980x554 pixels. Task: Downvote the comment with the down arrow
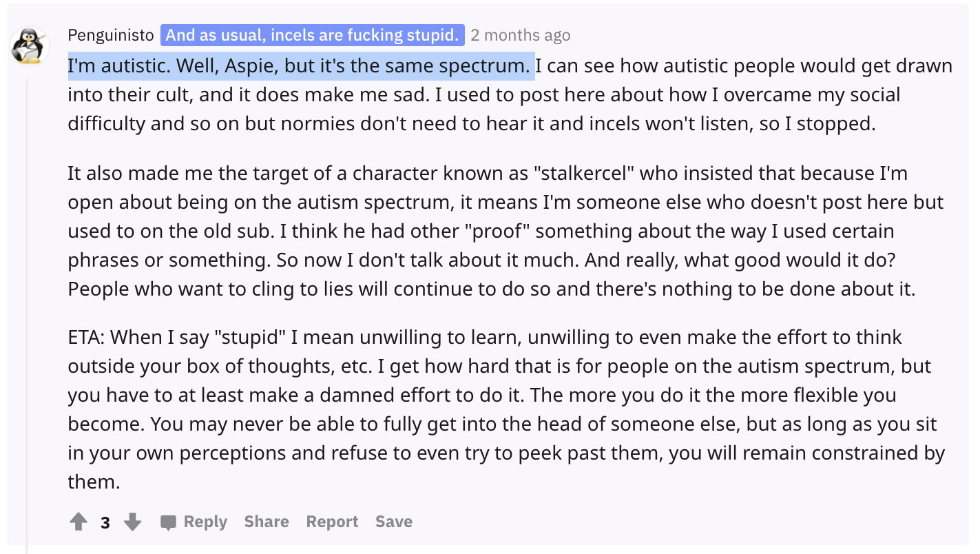click(132, 522)
